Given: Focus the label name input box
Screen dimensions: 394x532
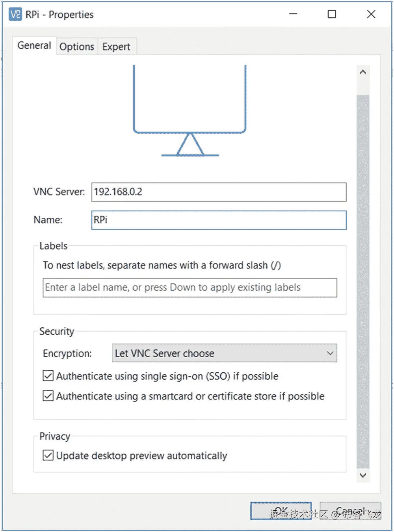Looking at the screenshot, I should pos(190,287).
